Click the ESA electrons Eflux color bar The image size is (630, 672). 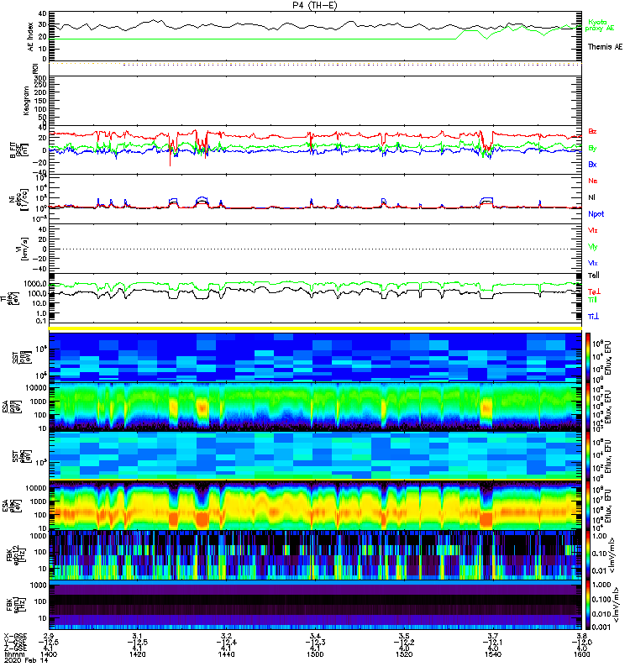click(x=587, y=506)
